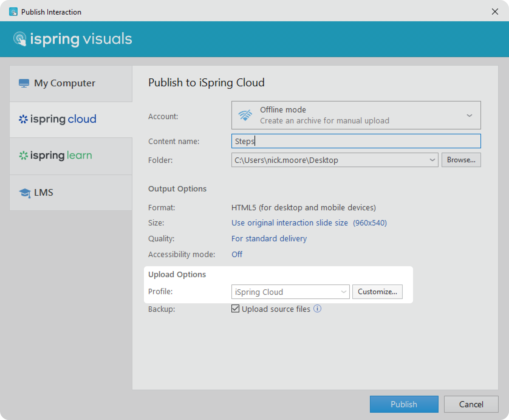
Task: Click the Content name field
Action: coord(356,141)
